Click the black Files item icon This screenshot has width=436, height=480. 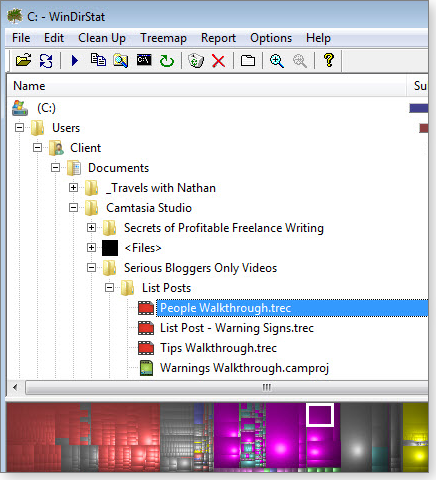[110, 248]
